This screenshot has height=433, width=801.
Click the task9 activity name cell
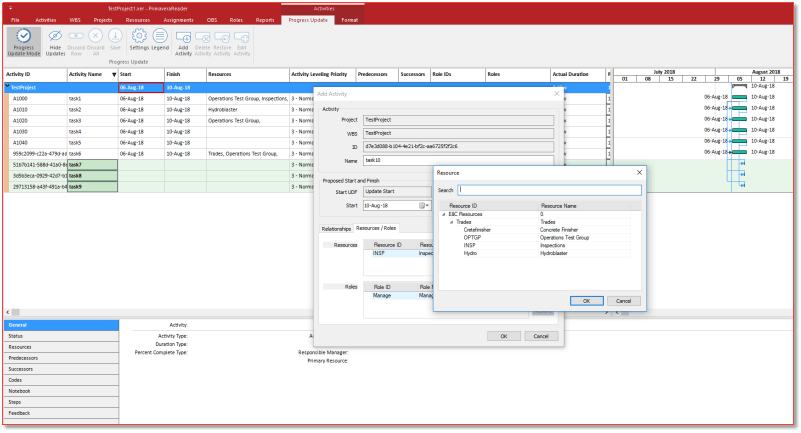click(x=92, y=187)
